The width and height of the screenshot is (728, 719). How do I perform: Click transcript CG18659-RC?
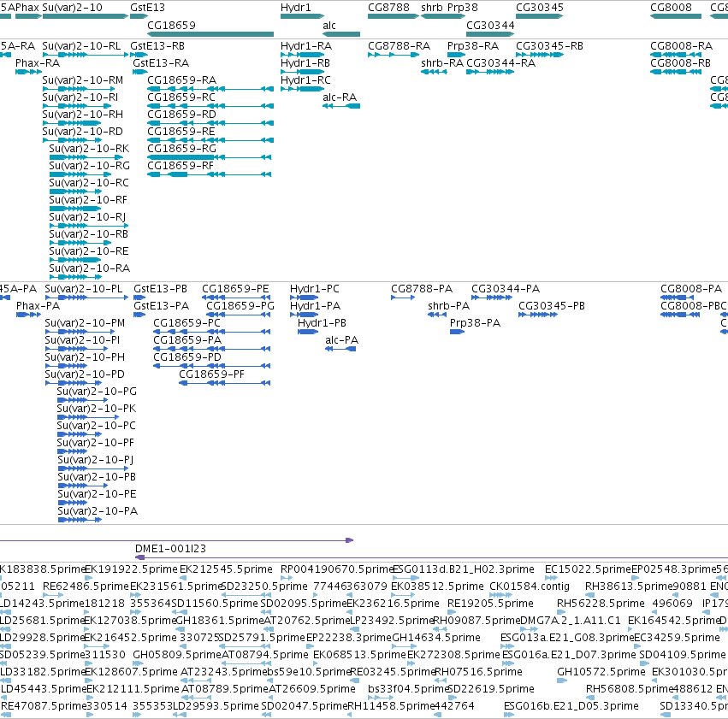coord(210,106)
